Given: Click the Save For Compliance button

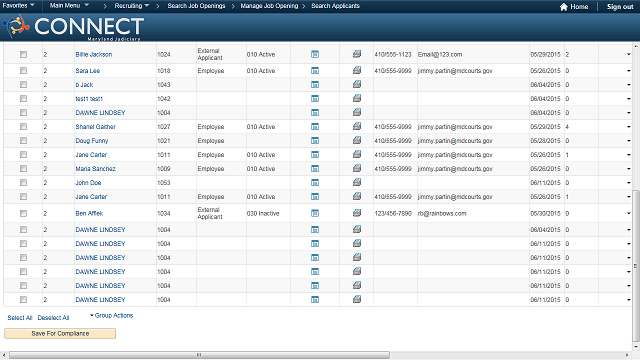Looking at the screenshot, I should coord(60,333).
